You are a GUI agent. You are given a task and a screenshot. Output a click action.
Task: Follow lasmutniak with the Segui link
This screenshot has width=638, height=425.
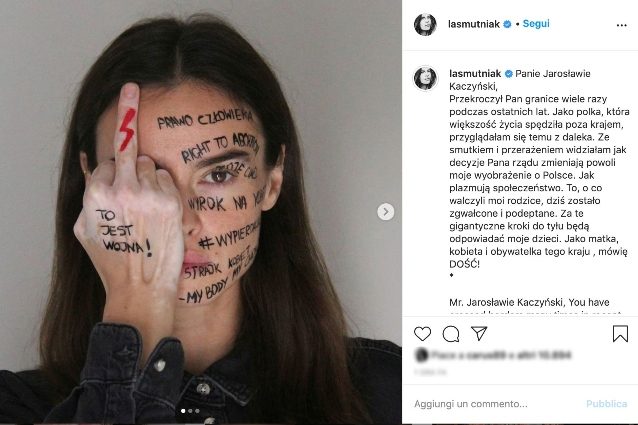(536, 24)
